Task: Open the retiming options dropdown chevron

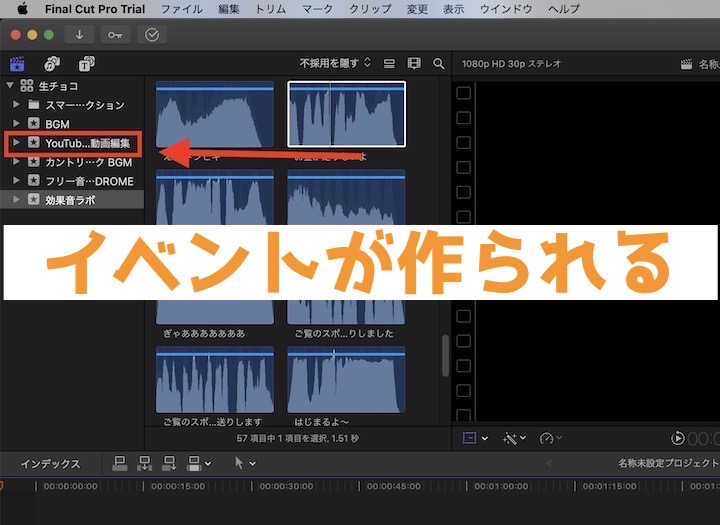Action: click(559, 438)
